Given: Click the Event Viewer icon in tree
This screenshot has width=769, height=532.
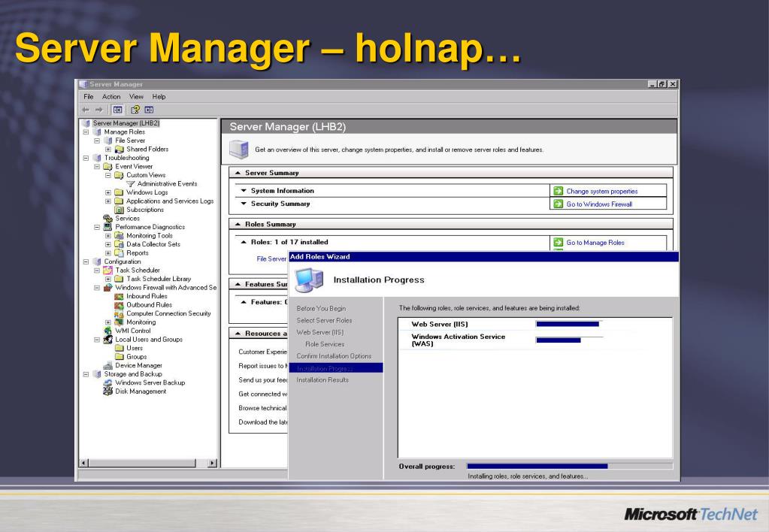Looking at the screenshot, I should point(108,166).
